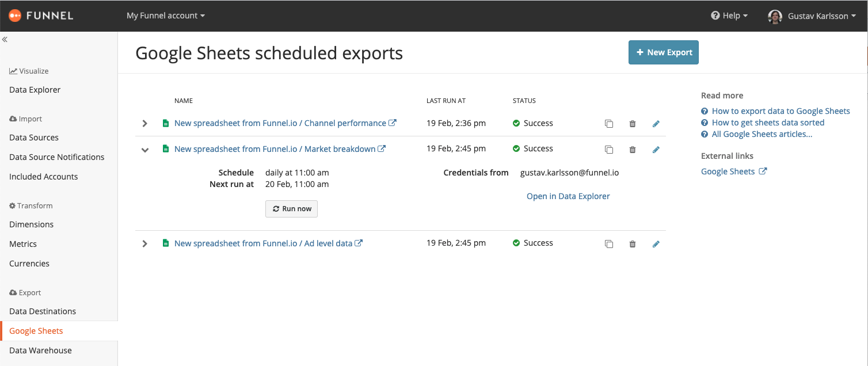Open Data Sources in sidebar
868x366 pixels.
34,138
